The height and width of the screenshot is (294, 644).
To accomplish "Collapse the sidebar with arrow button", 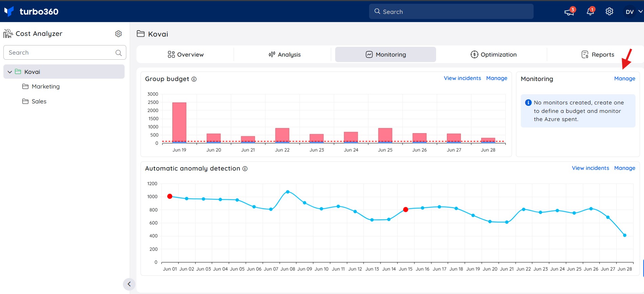I will pos(129,284).
